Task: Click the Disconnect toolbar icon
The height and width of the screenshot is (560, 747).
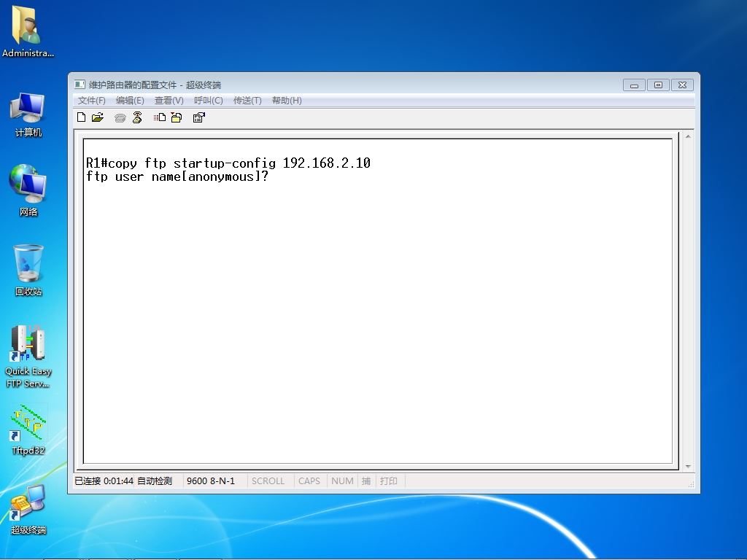Action: click(x=137, y=117)
